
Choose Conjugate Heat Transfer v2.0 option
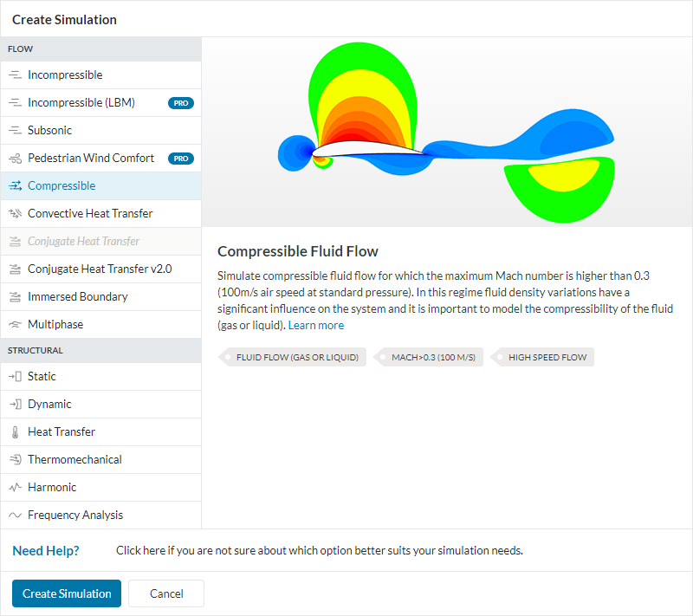pos(100,269)
